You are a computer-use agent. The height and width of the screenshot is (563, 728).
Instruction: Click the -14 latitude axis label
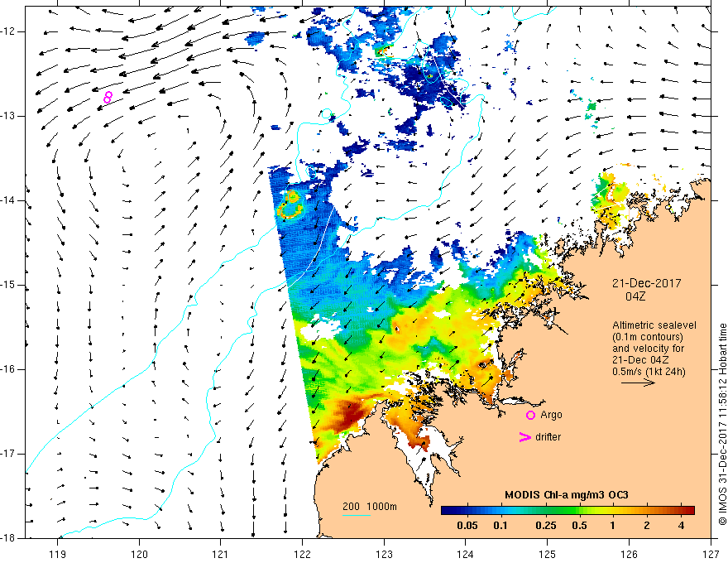(x=7, y=200)
